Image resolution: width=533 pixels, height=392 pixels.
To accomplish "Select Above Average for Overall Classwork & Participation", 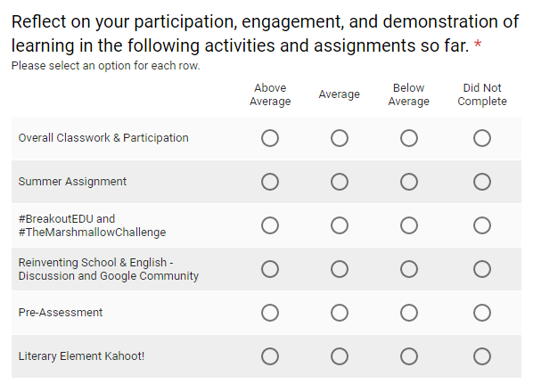I will coord(270,138).
